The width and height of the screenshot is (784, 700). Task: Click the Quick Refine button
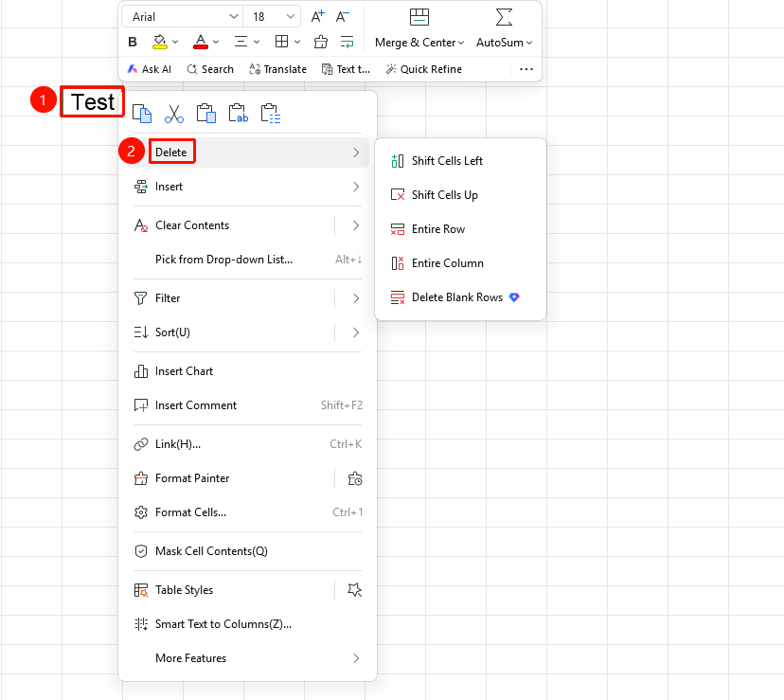point(423,69)
